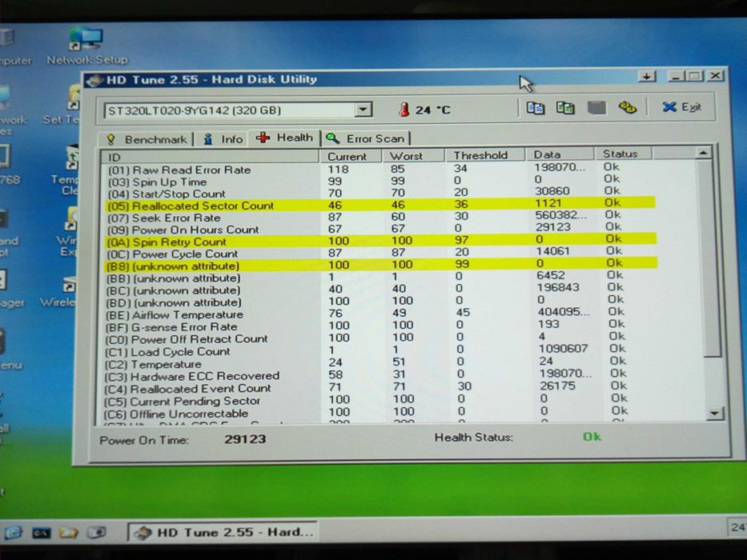747x560 pixels.
Task: Sort by the Worst column header
Action: [x=413, y=156]
